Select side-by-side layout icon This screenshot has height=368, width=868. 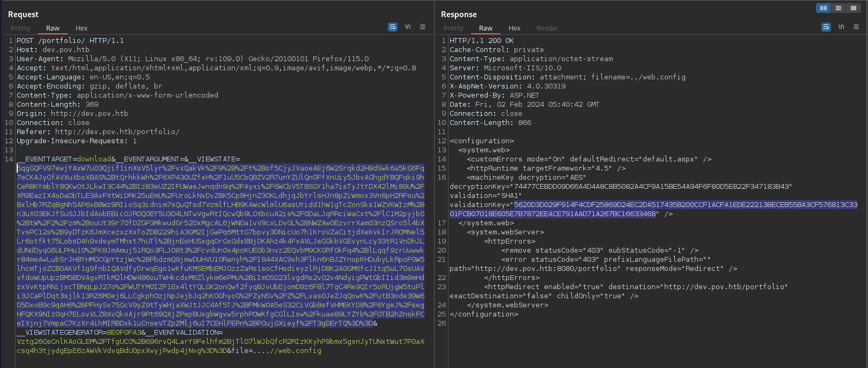click(x=823, y=8)
